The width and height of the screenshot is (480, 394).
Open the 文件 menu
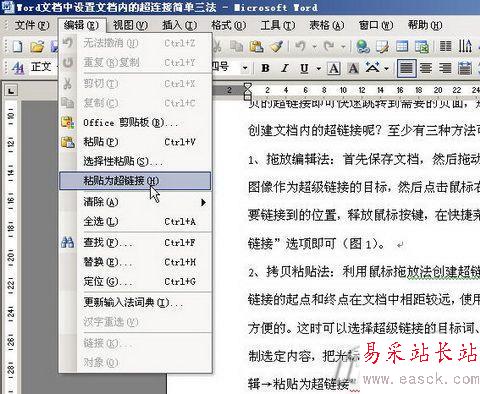click(x=32, y=25)
